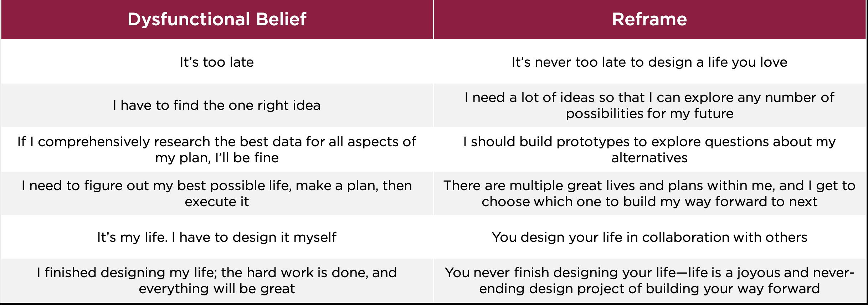Click "I have to find the one right idea"

point(217,105)
